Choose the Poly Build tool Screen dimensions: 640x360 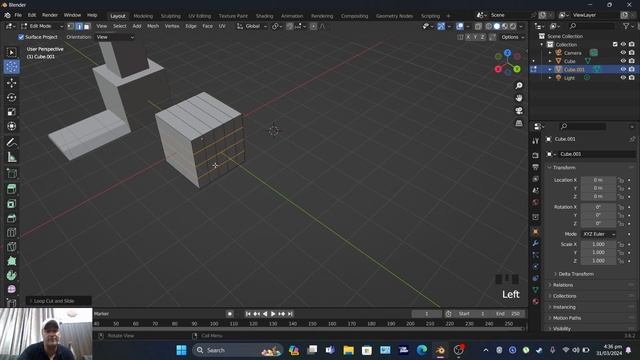11,261
